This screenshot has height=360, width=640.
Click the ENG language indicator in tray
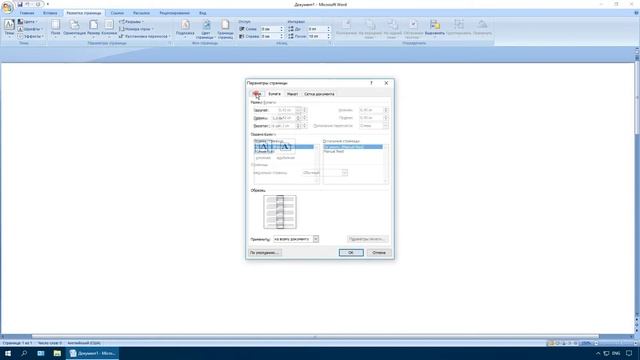coord(616,353)
